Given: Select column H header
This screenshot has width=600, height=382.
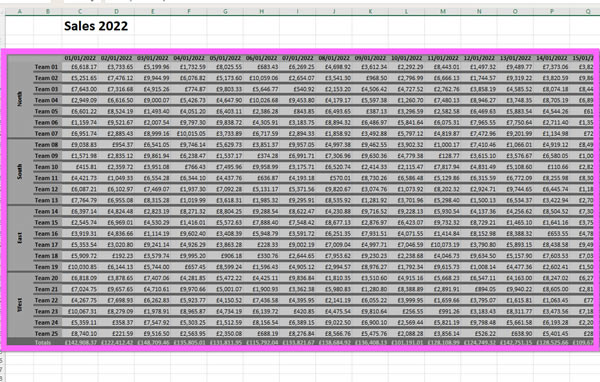Looking at the screenshot, I should click(x=261, y=11).
